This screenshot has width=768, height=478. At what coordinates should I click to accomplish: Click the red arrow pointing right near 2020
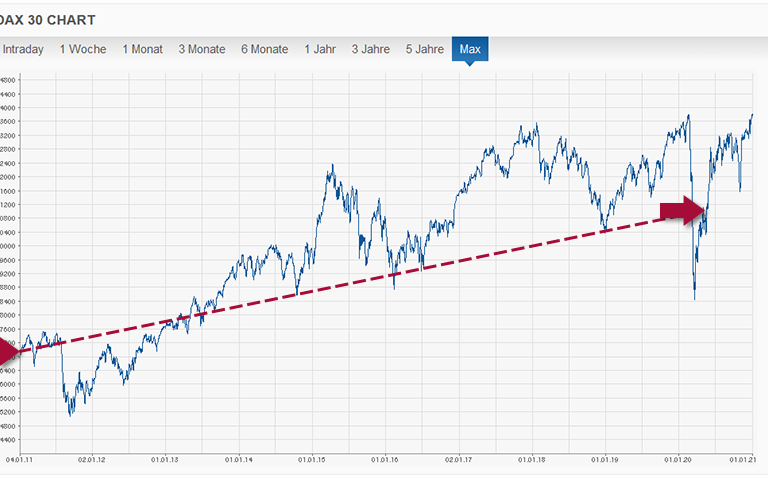point(683,210)
